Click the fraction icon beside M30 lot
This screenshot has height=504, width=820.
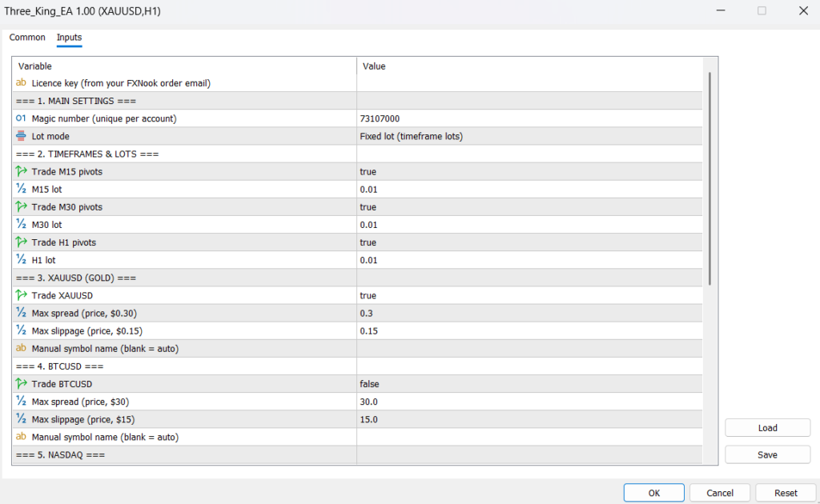pos(21,225)
